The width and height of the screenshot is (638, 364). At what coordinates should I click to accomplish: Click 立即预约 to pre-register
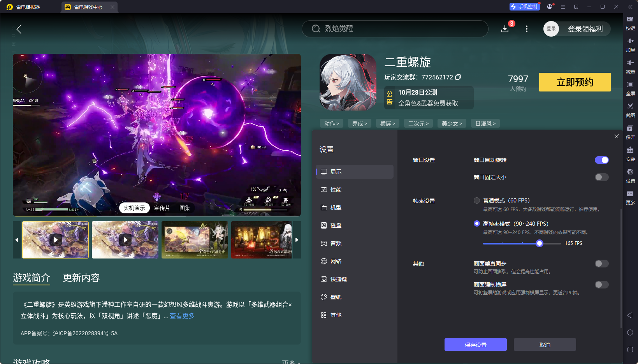[x=575, y=82]
